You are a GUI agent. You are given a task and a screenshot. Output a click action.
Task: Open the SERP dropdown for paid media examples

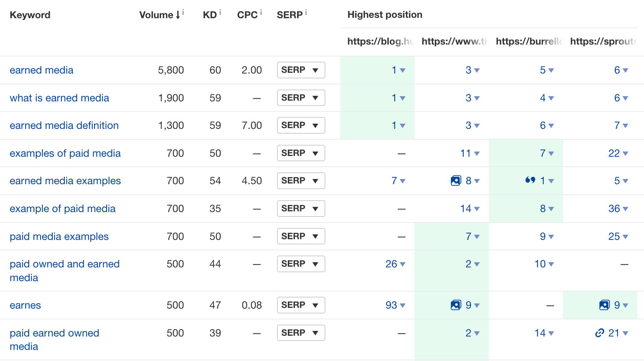(x=301, y=236)
